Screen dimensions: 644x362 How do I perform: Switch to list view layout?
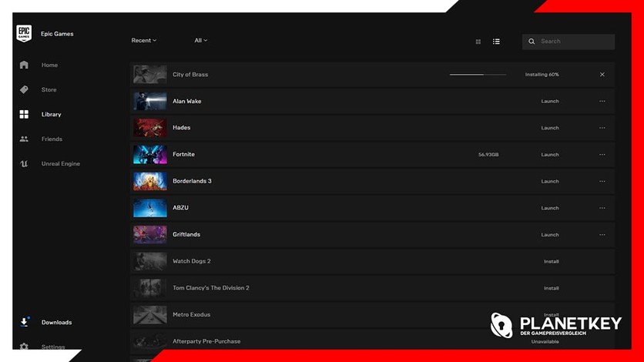click(496, 42)
